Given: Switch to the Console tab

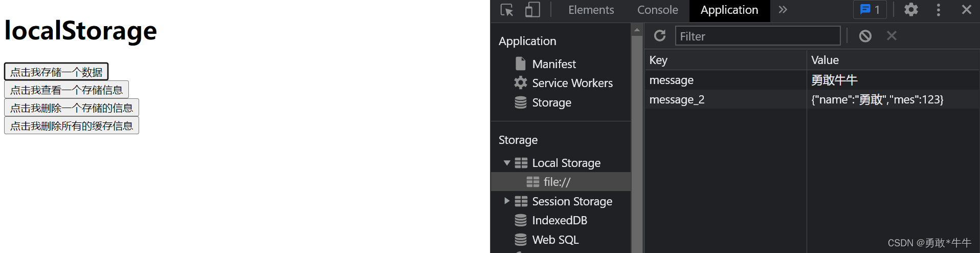Looking at the screenshot, I should coord(657,10).
